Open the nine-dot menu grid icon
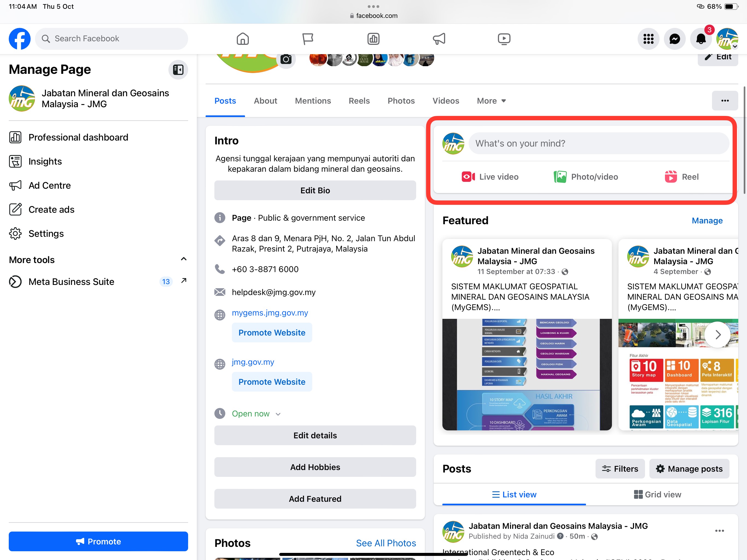747x560 pixels. [648, 39]
